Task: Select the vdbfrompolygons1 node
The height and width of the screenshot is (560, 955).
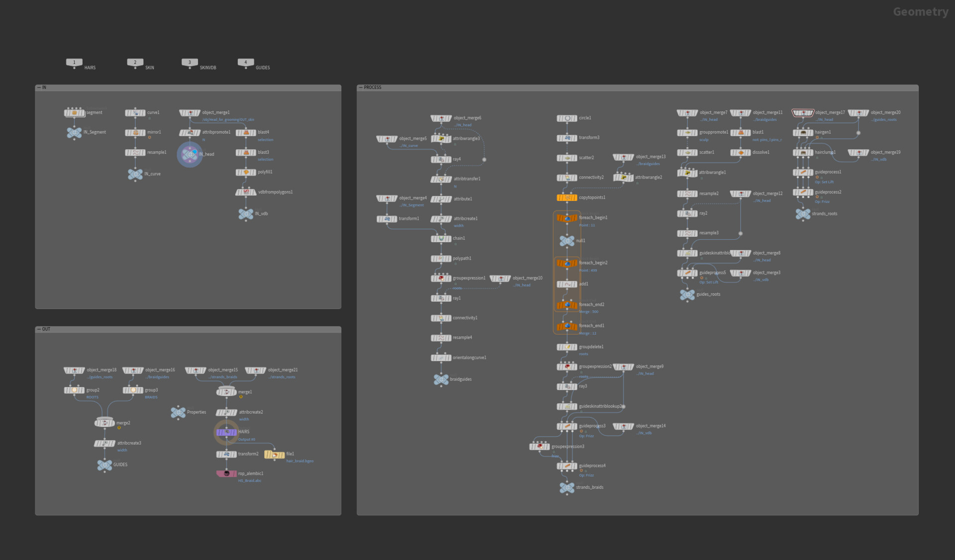Action: coord(246,192)
